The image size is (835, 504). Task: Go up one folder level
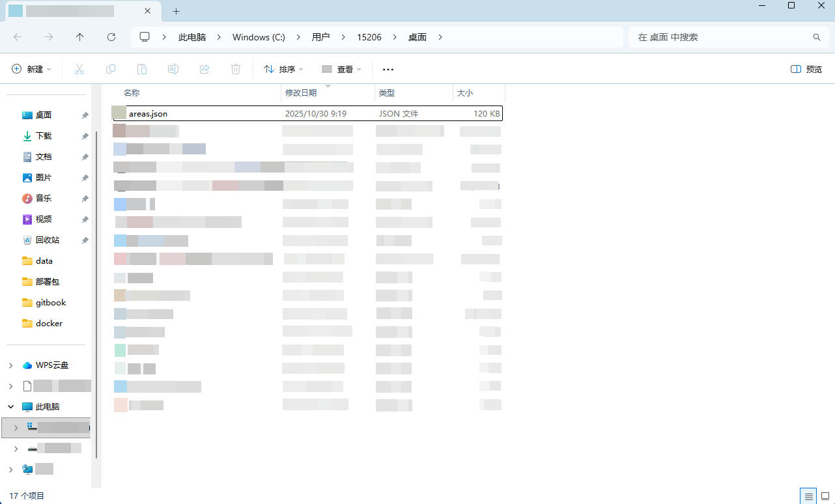pos(80,37)
